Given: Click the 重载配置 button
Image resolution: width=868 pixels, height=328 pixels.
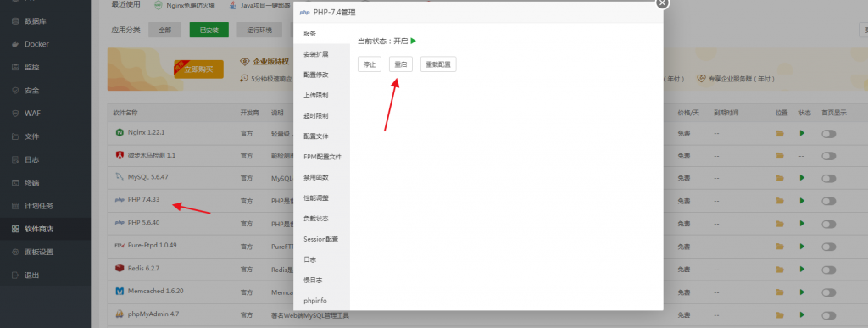Looking at the screenshot, I should click(438, 64).
